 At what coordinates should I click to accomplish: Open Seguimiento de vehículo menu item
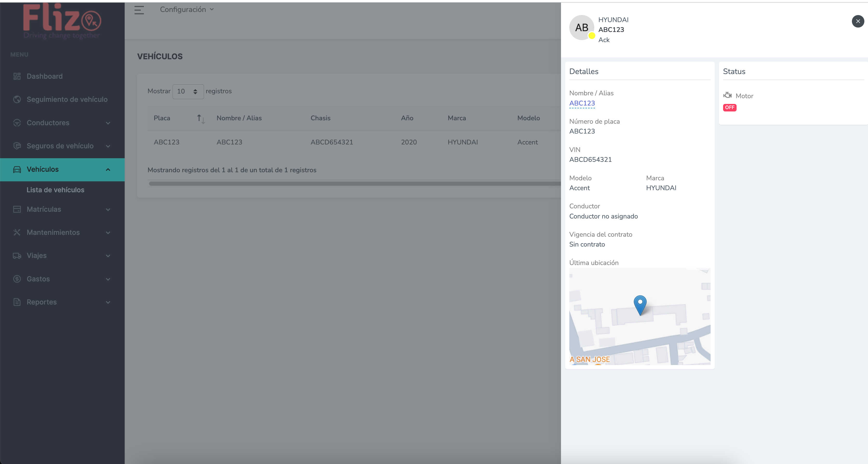(62, 100)
